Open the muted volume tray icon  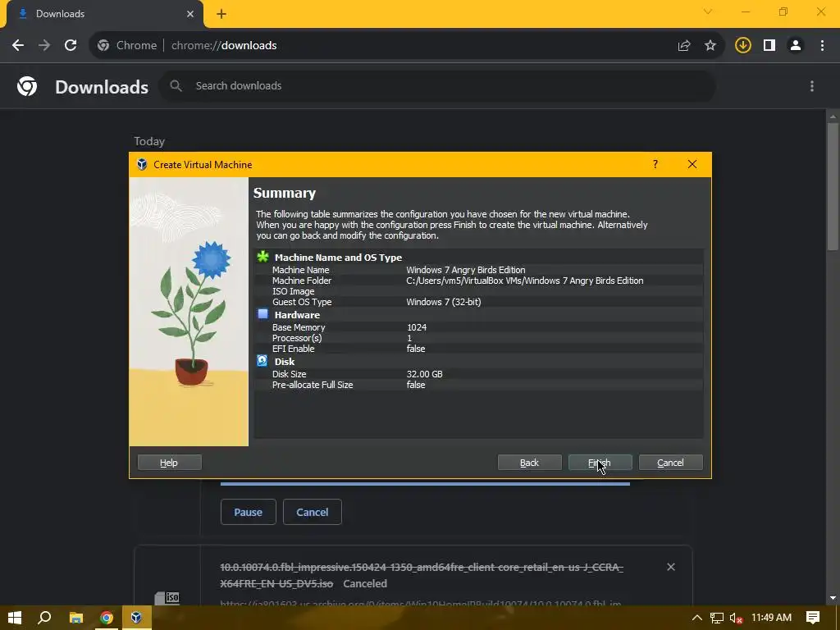(736, 618)
